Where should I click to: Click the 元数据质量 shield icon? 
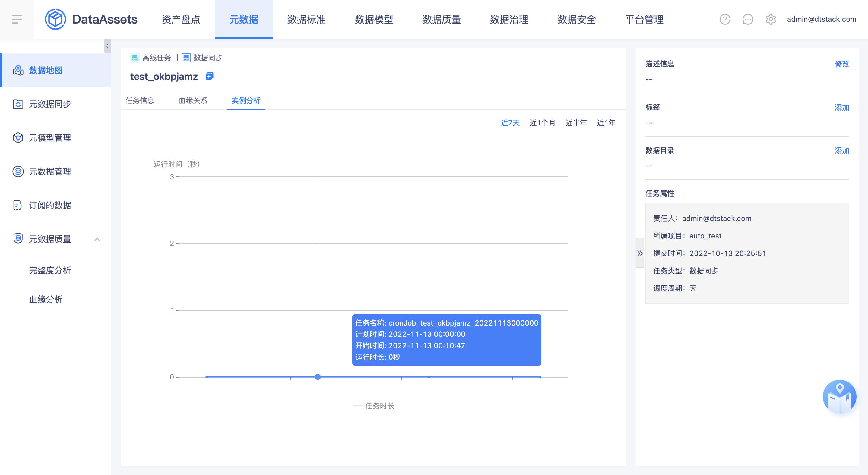tap(18, 238)
